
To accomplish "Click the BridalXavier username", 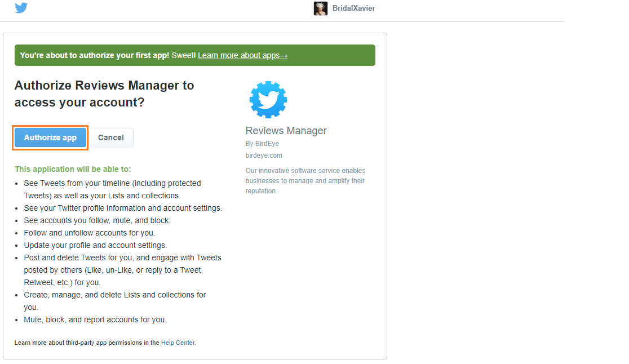I will coord(353,8).
